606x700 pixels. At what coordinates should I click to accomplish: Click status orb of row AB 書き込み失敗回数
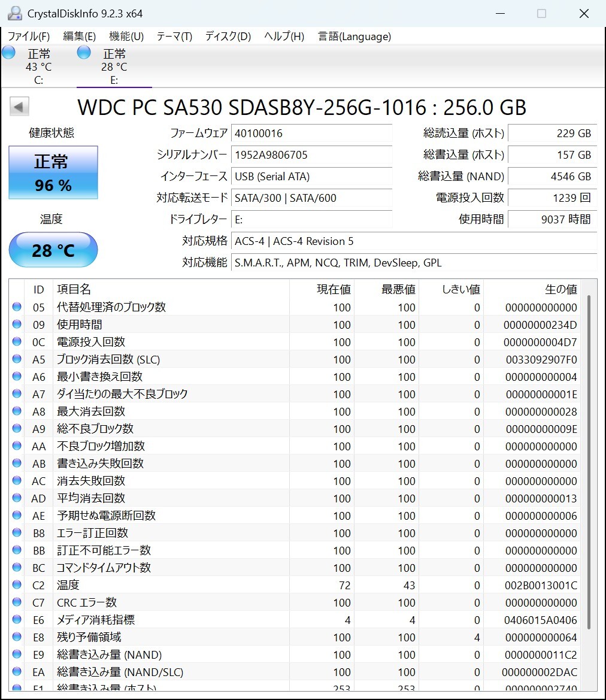pyautogui.click(x=17, y=463)
